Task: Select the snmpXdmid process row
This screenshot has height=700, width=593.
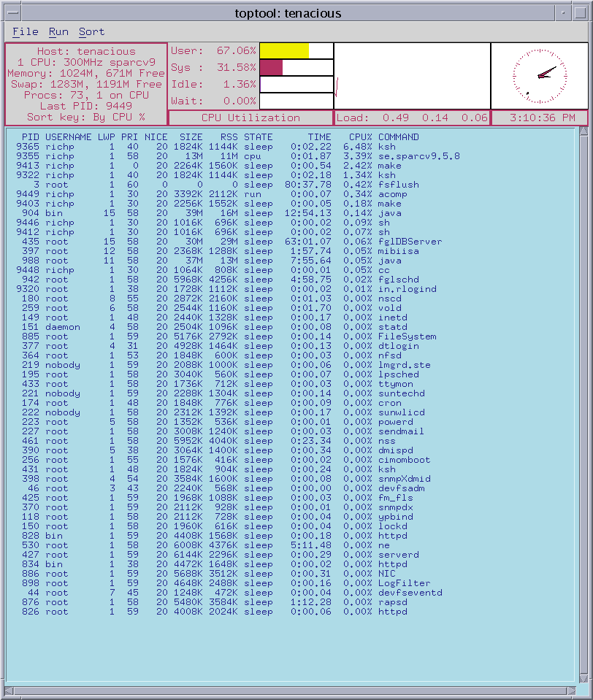Action: [226, 479]
